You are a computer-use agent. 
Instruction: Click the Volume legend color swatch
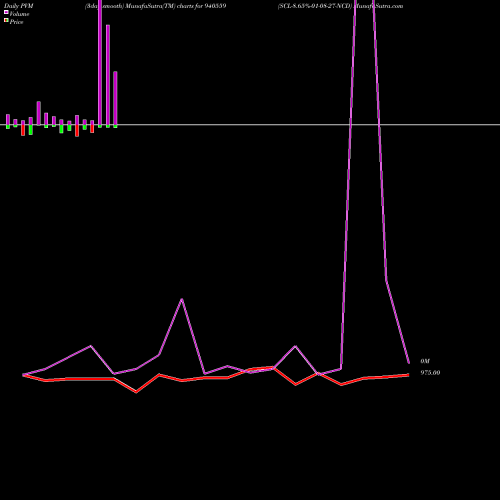pos(6,12)
